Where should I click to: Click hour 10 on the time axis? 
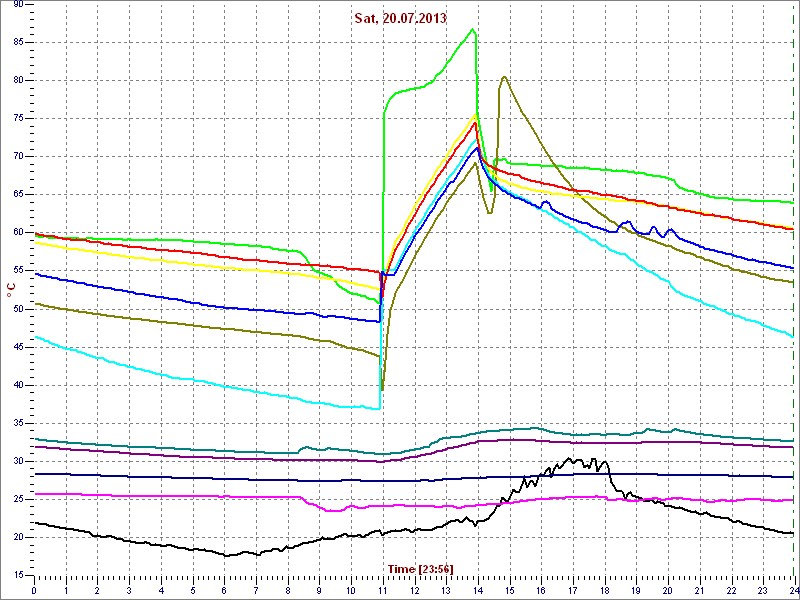[x=351, y=590]
